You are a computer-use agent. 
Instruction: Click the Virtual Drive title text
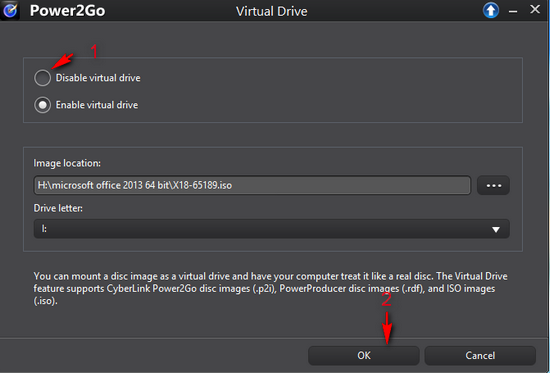pos(272,11)
